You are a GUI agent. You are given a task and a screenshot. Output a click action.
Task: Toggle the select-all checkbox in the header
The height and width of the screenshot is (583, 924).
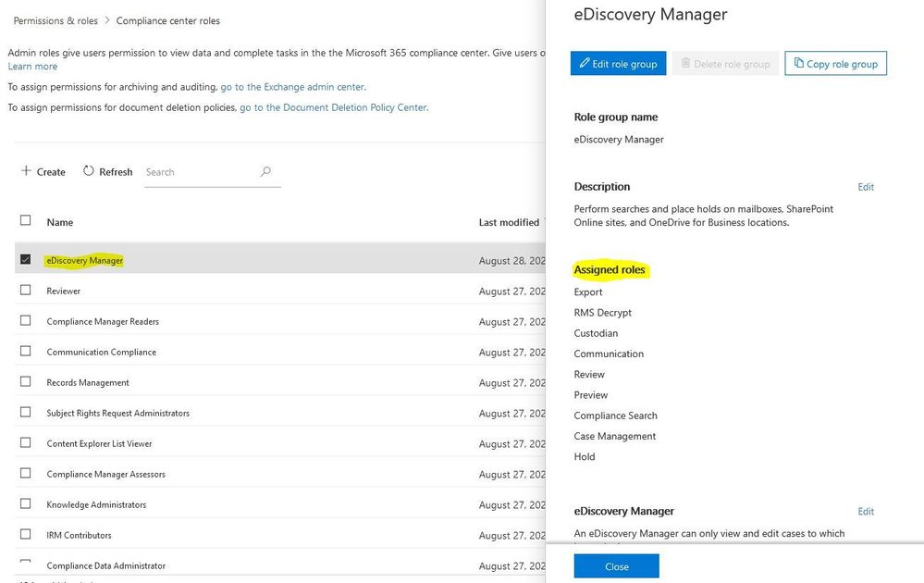[x=25, y=220]
